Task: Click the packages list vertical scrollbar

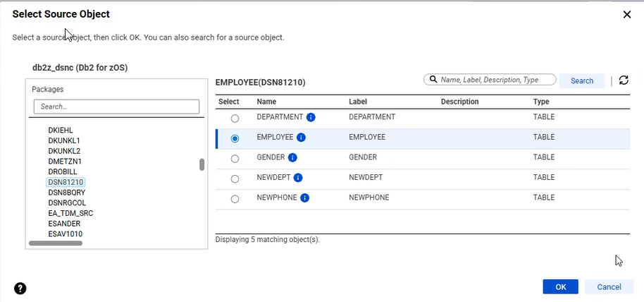Action: click(x=202, y=164)
